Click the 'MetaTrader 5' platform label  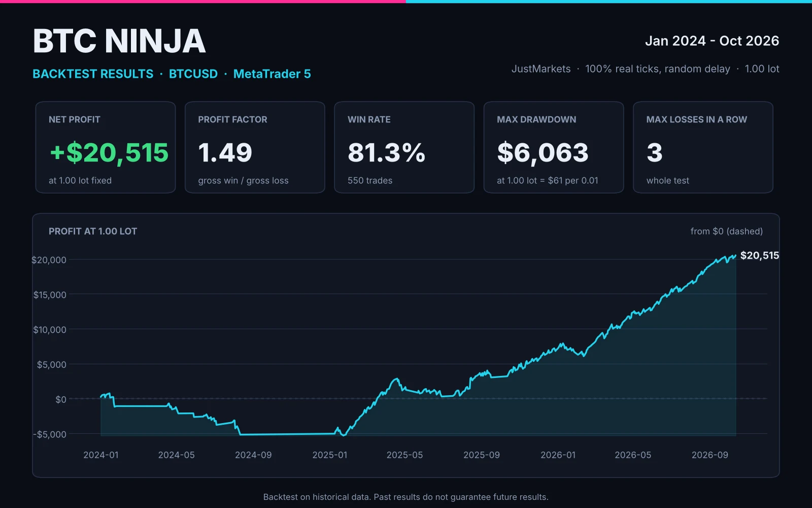(x=272, y=74)
